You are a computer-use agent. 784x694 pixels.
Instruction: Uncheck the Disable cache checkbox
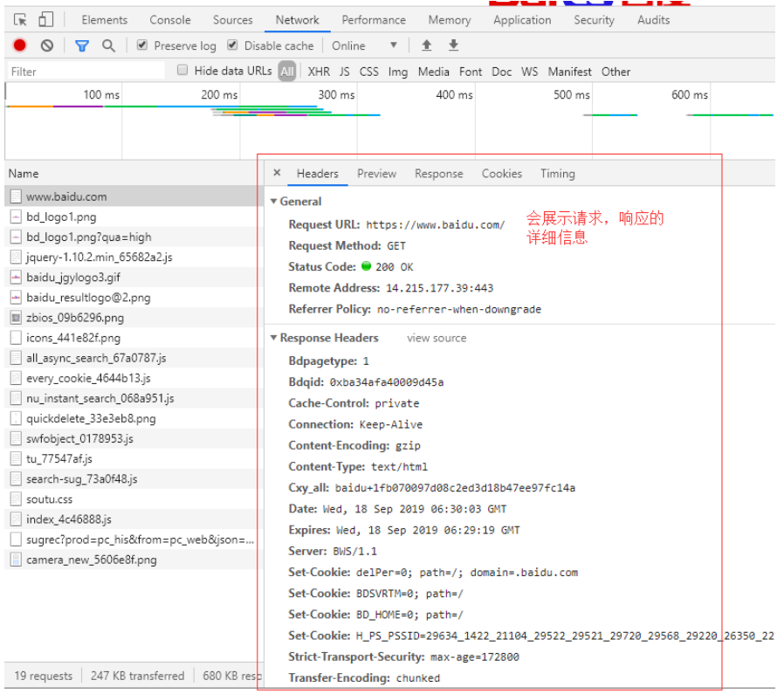232,45
